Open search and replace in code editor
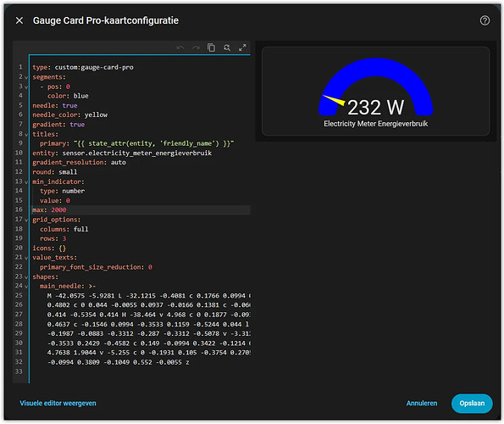 tap(227, 47)
